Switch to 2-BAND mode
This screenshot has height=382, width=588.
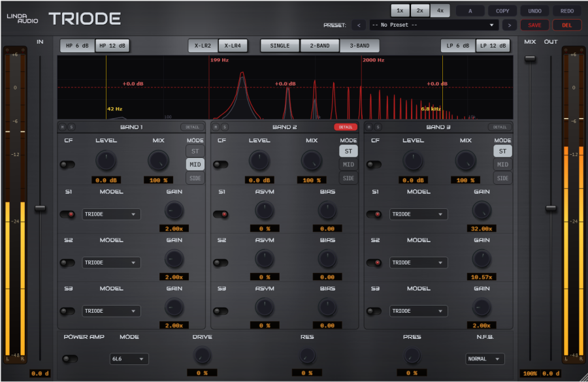point(320,46)
